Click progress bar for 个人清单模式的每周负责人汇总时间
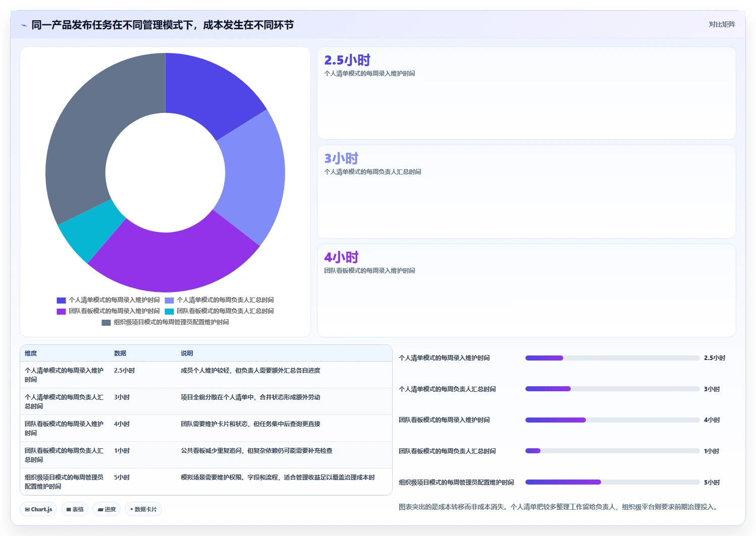This screenshot has width=756, height=536. (x=612, y=389)
